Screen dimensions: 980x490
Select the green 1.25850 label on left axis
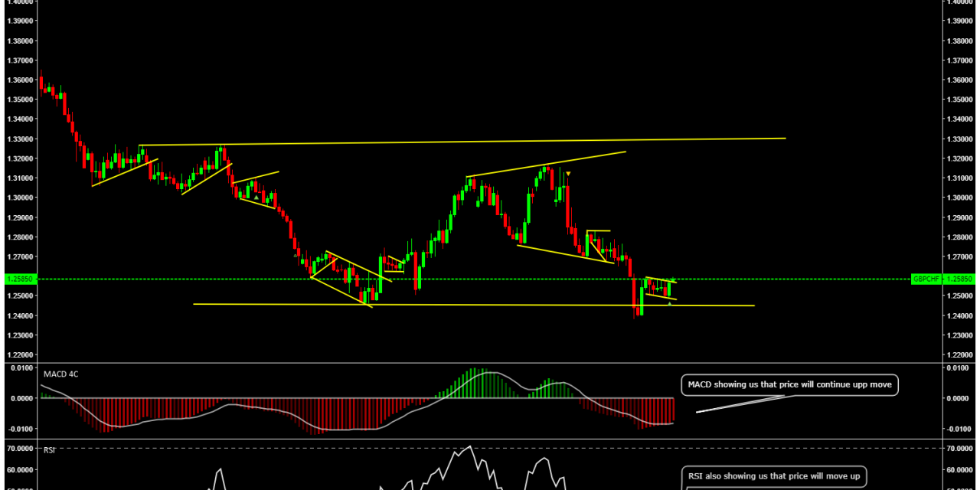[18, 279]
